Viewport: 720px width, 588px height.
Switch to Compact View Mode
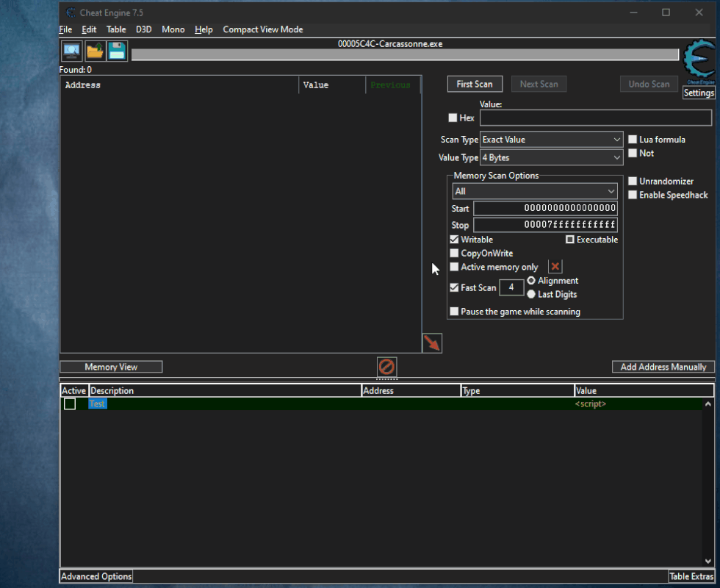263,29
